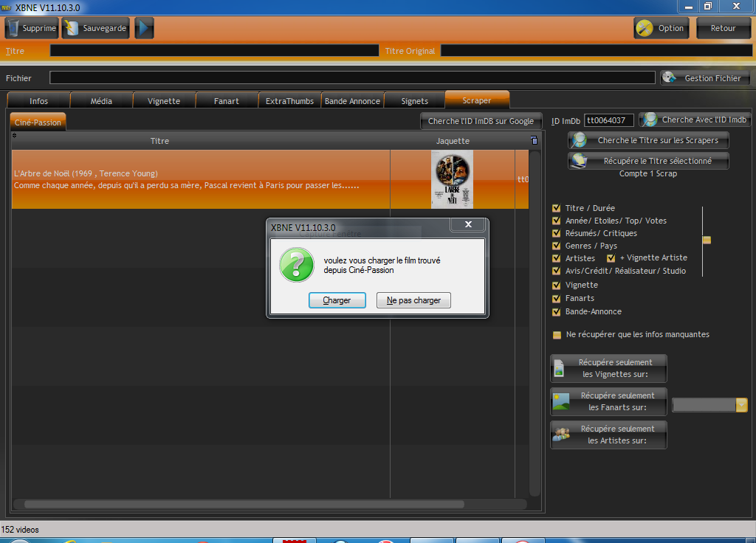Enable Ne récupérer que les infos manquantes

click(557, 335)
